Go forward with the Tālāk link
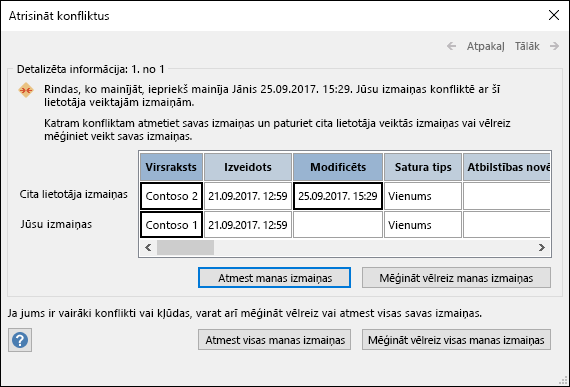Image resolution: width=570 pixels, height=387 pixels. (527, 46)
